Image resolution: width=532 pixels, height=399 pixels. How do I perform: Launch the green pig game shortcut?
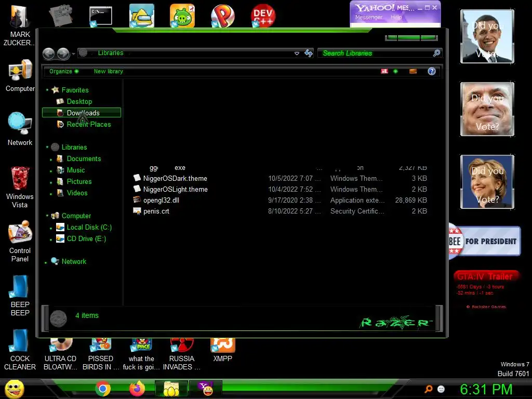click(x=182, y=16)
